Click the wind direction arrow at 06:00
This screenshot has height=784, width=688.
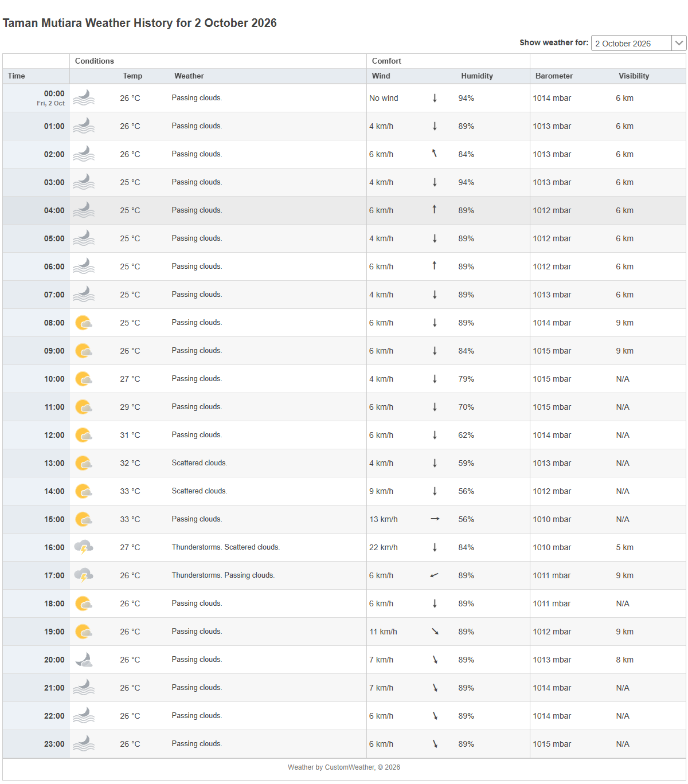pyautogui.click(x=435, y=266)
